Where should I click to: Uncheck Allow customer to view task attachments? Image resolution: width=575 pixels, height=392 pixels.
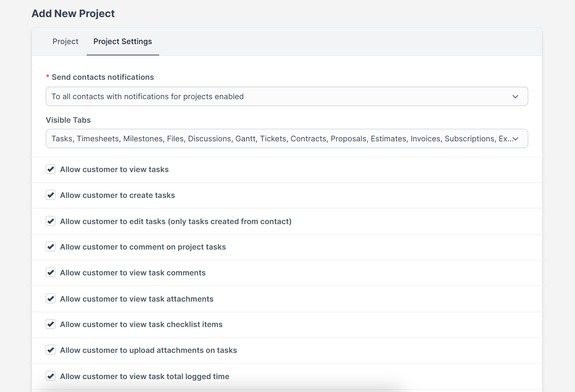(51, 299)
